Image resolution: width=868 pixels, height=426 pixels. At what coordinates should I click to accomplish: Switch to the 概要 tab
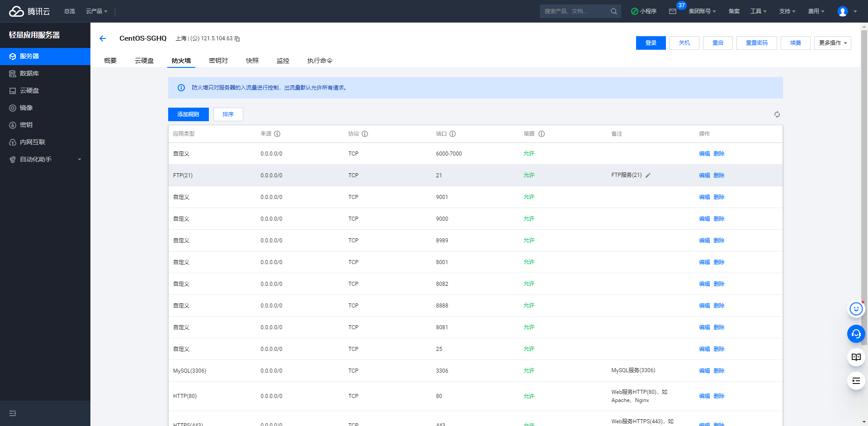pos(110,61)
